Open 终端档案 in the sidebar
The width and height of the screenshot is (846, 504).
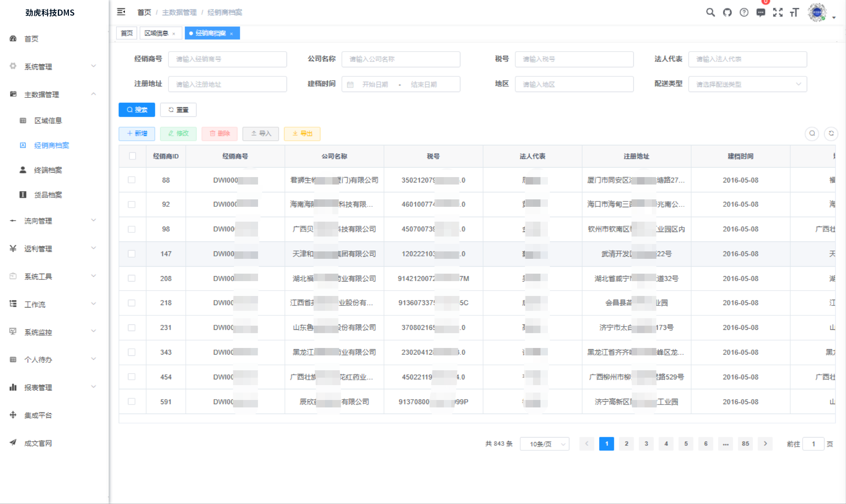48,170
